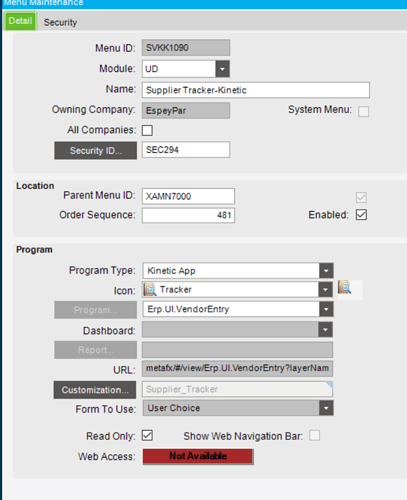The height and width of the screenshot is (500, 407).
Task: Open the Icon dropdown list
Action: coord(325,290)
